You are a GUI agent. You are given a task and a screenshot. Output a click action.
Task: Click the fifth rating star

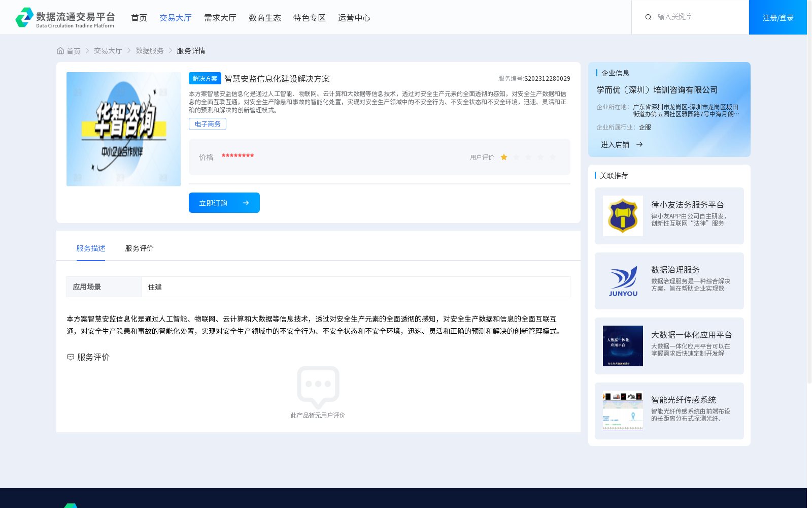point(553,157)
